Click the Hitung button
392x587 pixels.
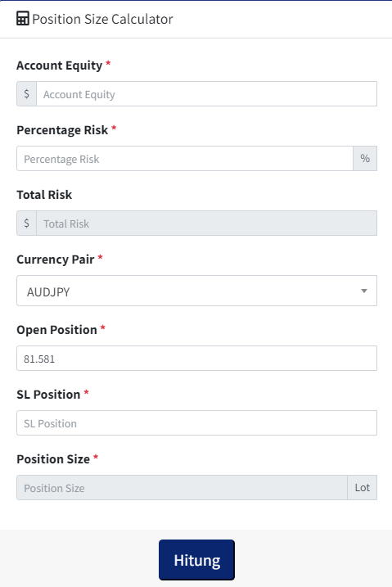[x=196, y=560]
